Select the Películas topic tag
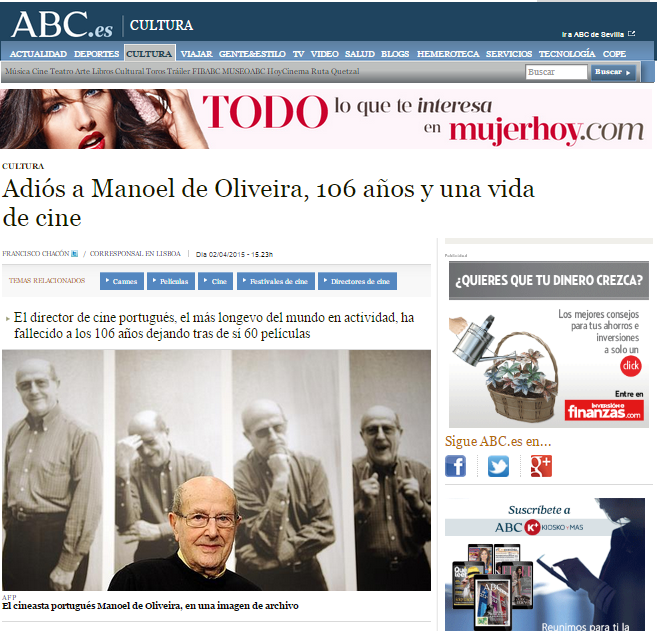The height and width of the screenshot is (631, 657). pos(171,281)
